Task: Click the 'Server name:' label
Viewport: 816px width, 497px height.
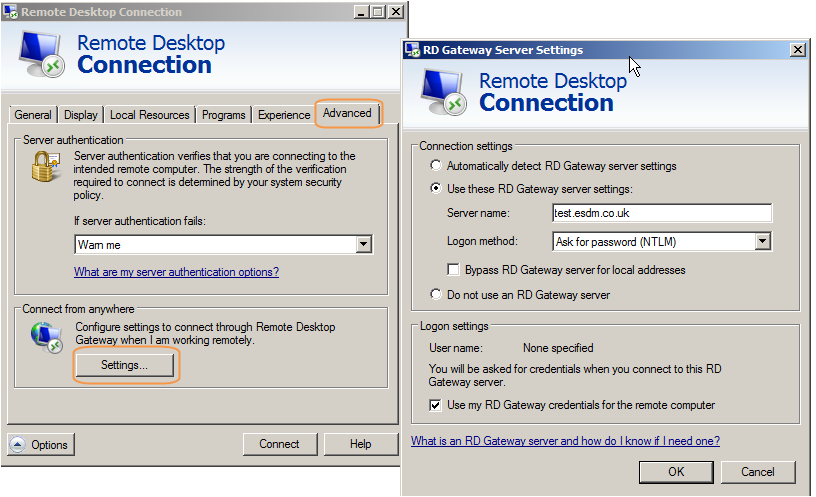Action: point(478,213)
